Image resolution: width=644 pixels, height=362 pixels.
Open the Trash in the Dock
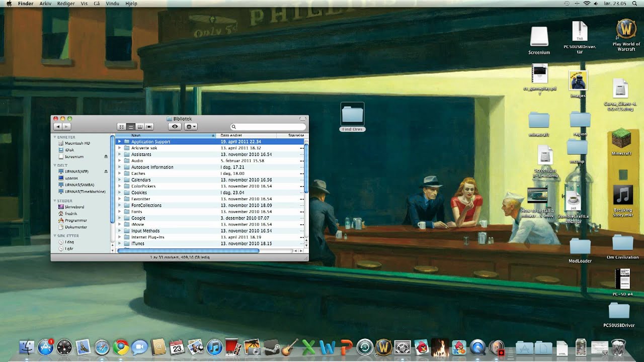pyautogui.click(x=618, y=347)
